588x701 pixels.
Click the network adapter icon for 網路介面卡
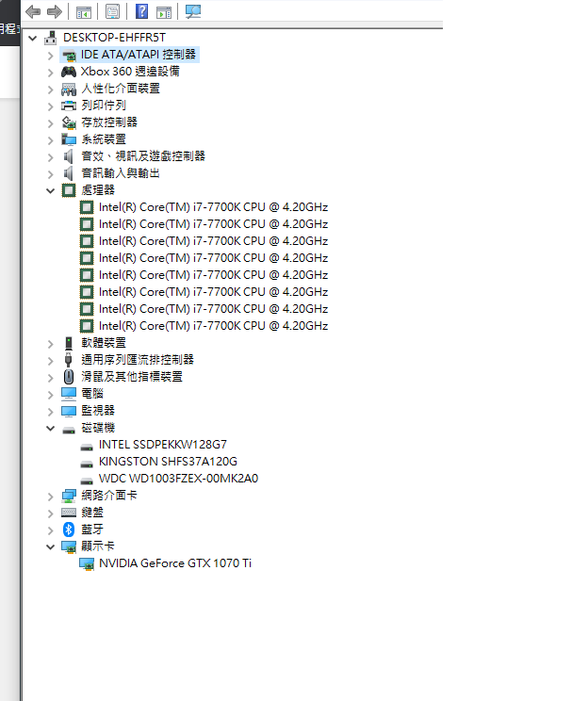(x=69, y=496)
